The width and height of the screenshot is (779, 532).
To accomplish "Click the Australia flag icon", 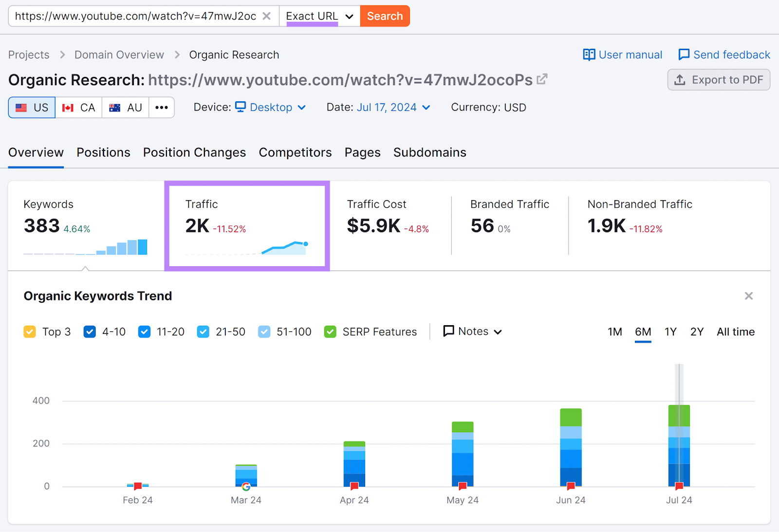I will pos(115,108).
